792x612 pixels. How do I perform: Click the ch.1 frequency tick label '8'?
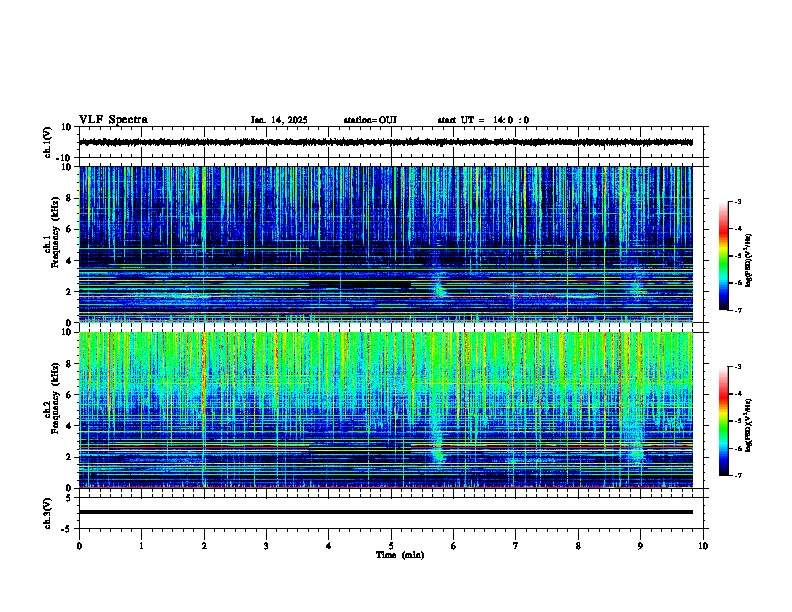pyautogui.click(x=69, y=198)
